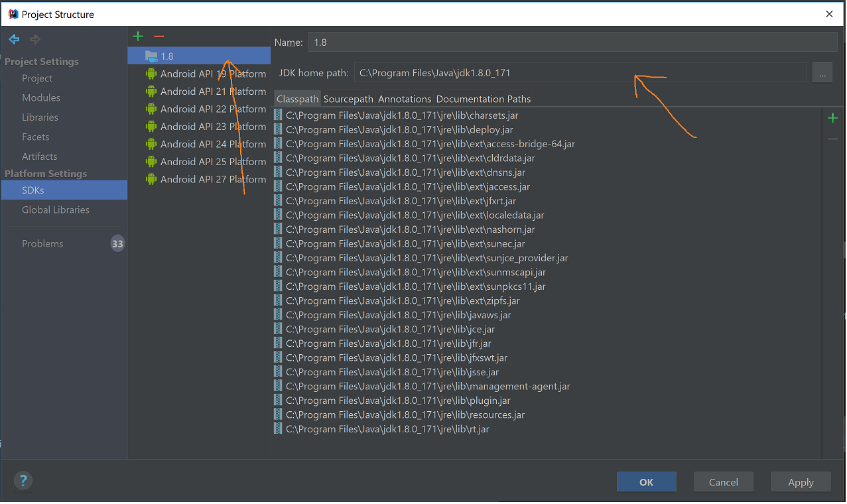This screenshot has width=847, height=504.
Task: Click the 33 problems count badge
Action: tap(117, 244)
